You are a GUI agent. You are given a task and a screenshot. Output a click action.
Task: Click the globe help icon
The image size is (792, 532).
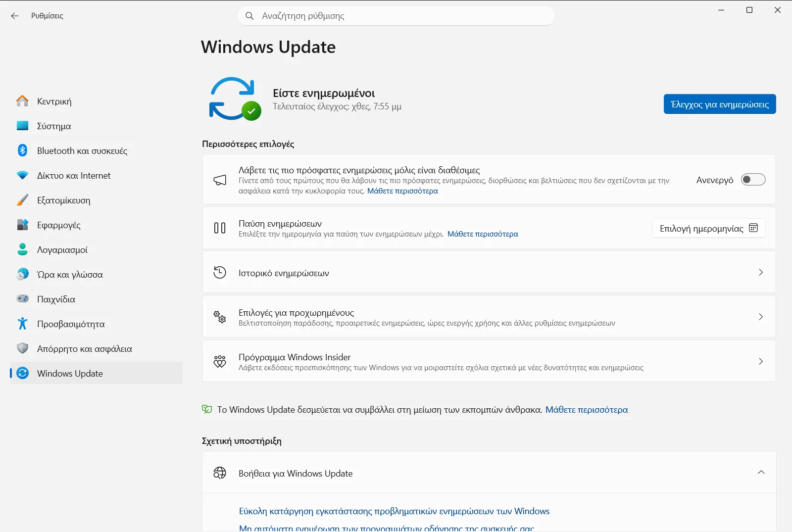pos(220,473)
